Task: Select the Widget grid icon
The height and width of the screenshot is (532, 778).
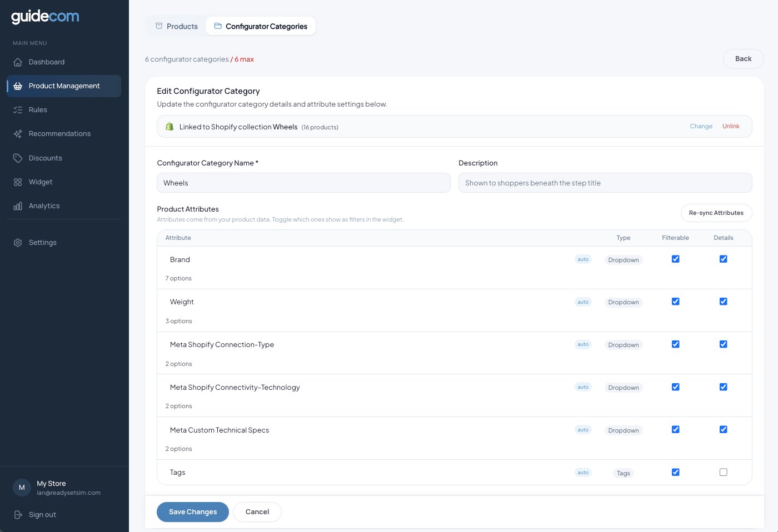Action: (x=17, y=182)
